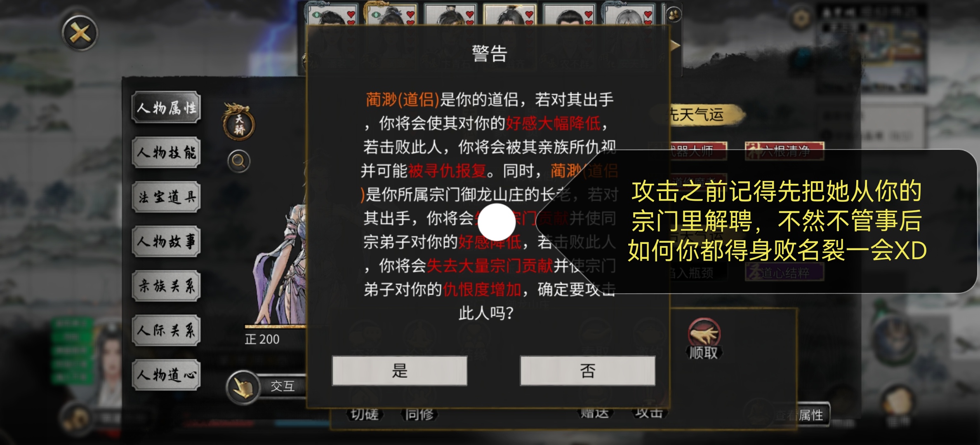Cancel the warning by clicking 否

(587, 371)
